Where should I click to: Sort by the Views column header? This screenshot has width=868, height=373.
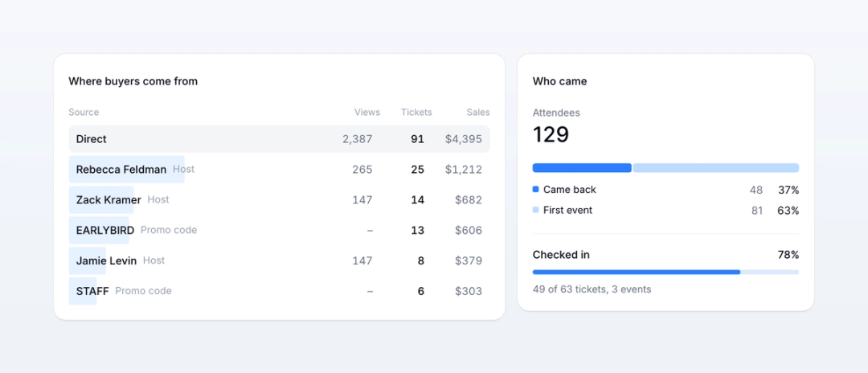(x=367, y=113)
